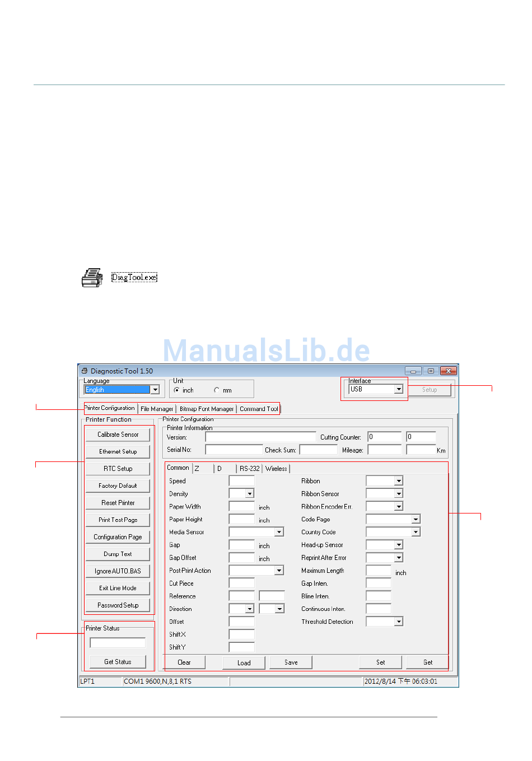Click the Load button
This screenshot has width=532, height=761.
click(x=244, y=663)
